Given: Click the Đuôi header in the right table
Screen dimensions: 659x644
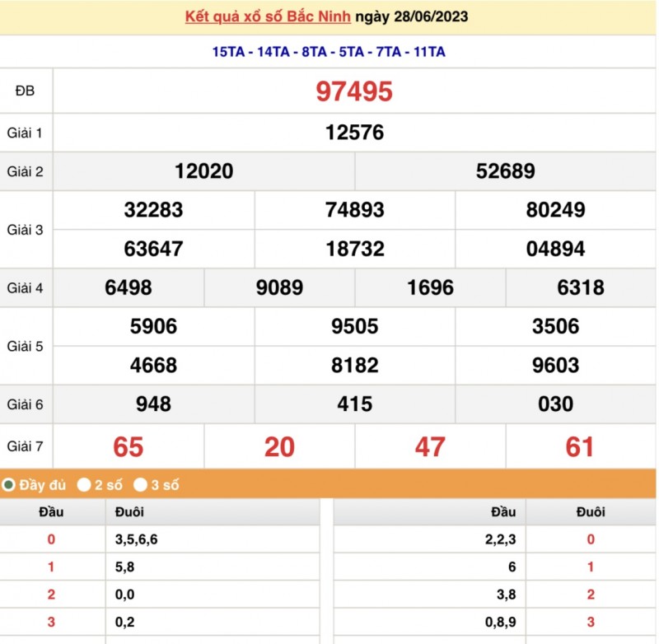Looking at the screenshot, I should [x=590, y=512].
